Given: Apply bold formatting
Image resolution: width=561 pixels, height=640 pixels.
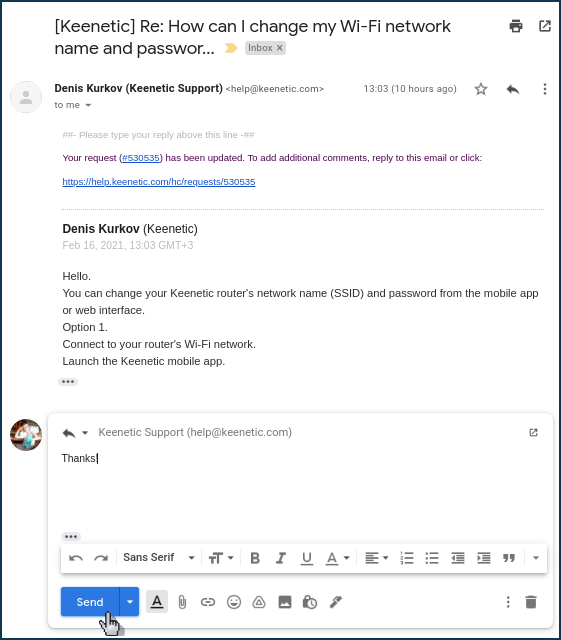Looking at the screenshot, I should click(x=255, y=558).
